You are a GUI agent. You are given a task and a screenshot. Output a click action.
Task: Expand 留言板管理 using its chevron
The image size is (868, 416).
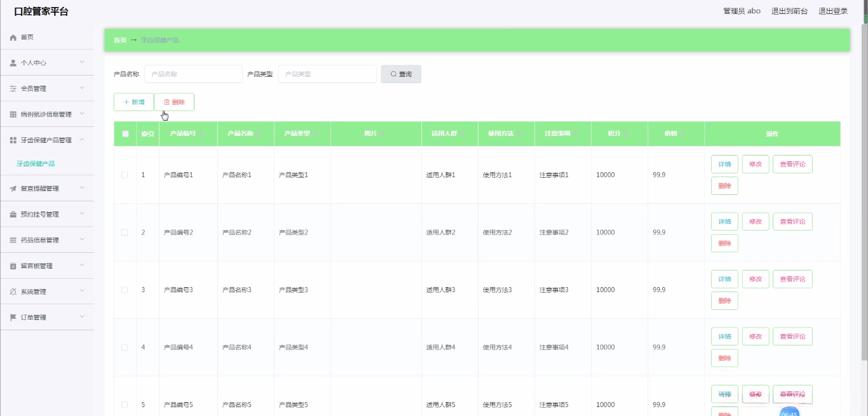tap(82, 265)
